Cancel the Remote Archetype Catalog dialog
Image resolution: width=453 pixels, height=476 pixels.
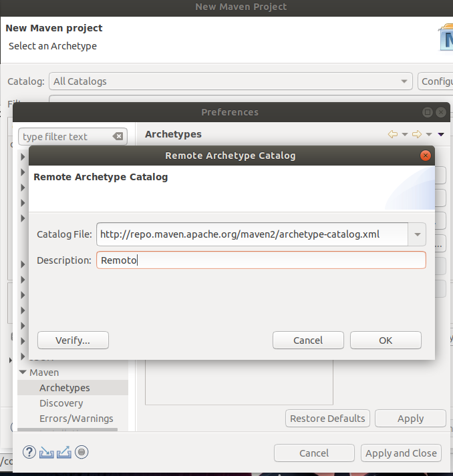(x=308, y=340)
